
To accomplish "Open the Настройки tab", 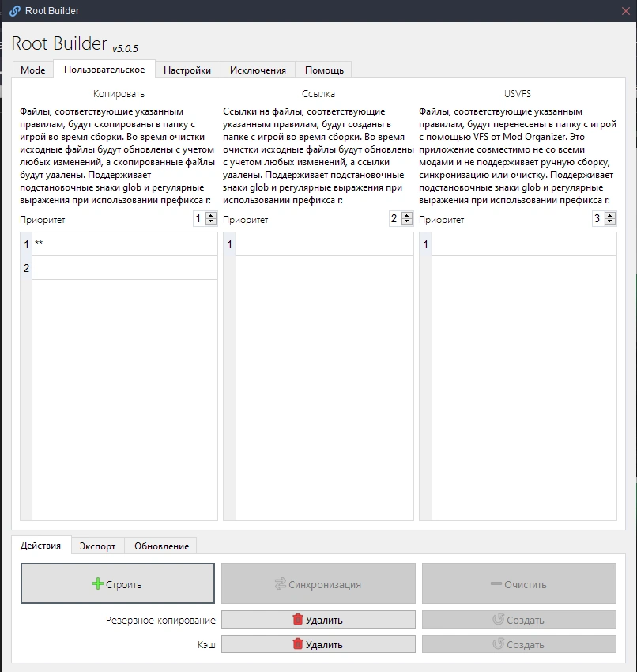I will click(x=187, y=70).
